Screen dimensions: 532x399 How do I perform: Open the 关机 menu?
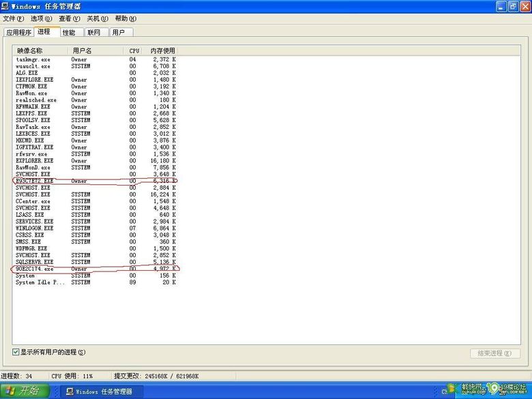point(98,18)
